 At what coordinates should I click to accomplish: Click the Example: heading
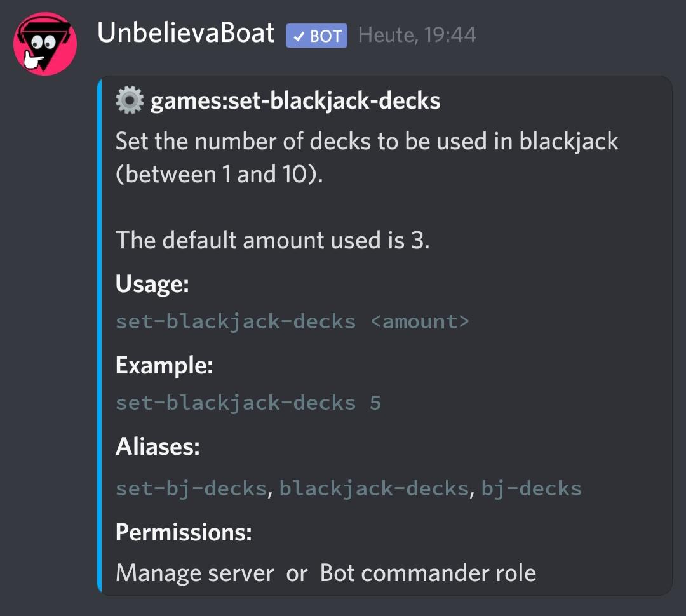click(164, 365)
